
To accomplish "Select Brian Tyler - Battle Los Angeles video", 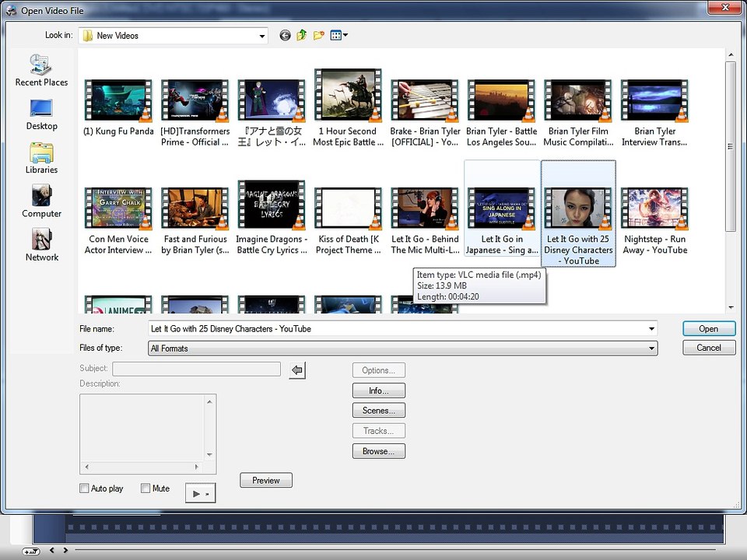I will 502,114.
